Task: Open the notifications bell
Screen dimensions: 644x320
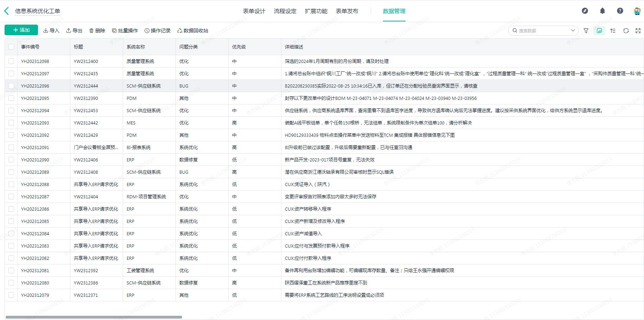Action: [602, 11]
